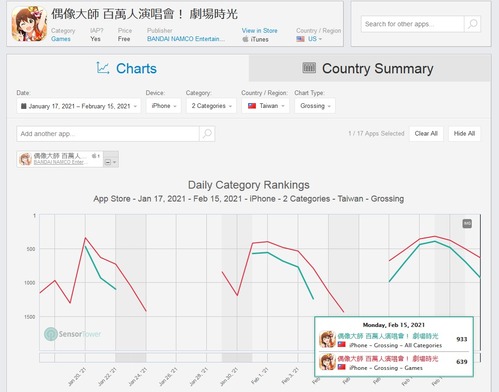Click the chart export menu icon

click(x=467, y=224)
